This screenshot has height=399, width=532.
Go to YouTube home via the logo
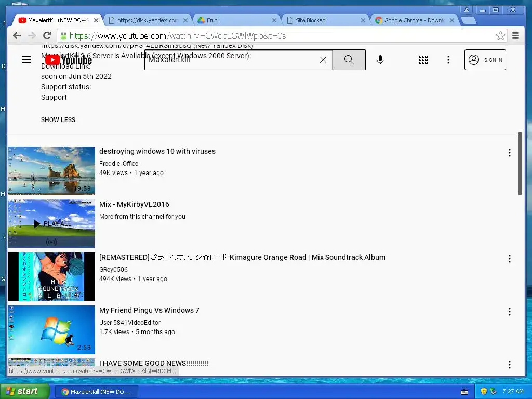click(68, 60)
